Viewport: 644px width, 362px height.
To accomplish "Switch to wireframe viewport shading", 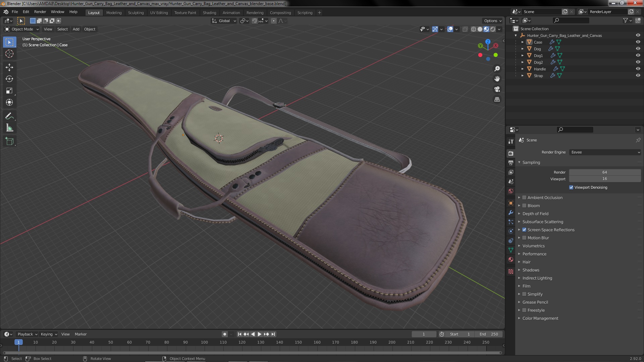I will 474,29.
